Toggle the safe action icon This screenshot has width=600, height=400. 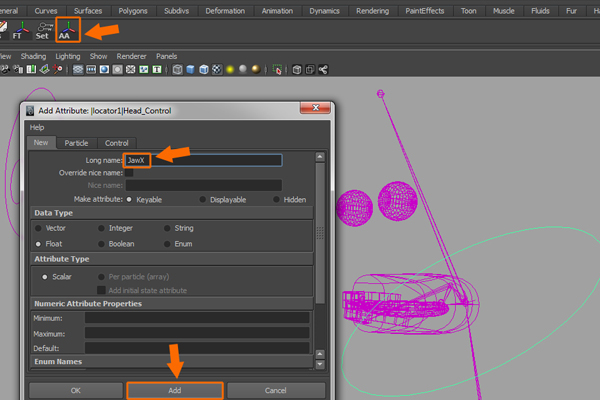144,69
